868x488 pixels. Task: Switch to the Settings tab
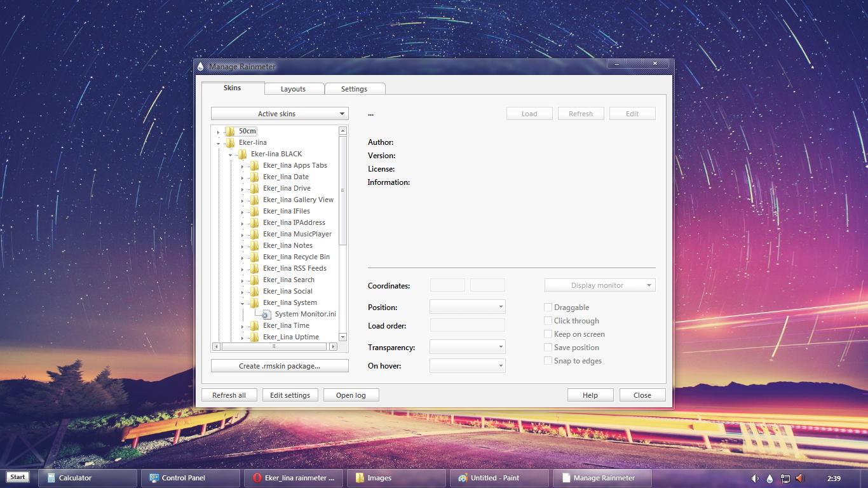click(355, 89)
